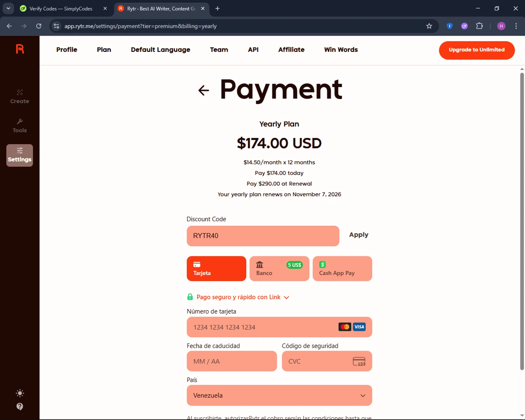This screenshot has height=420, width=525.
Task: Click the browser forward arrow
Action: 24,26
